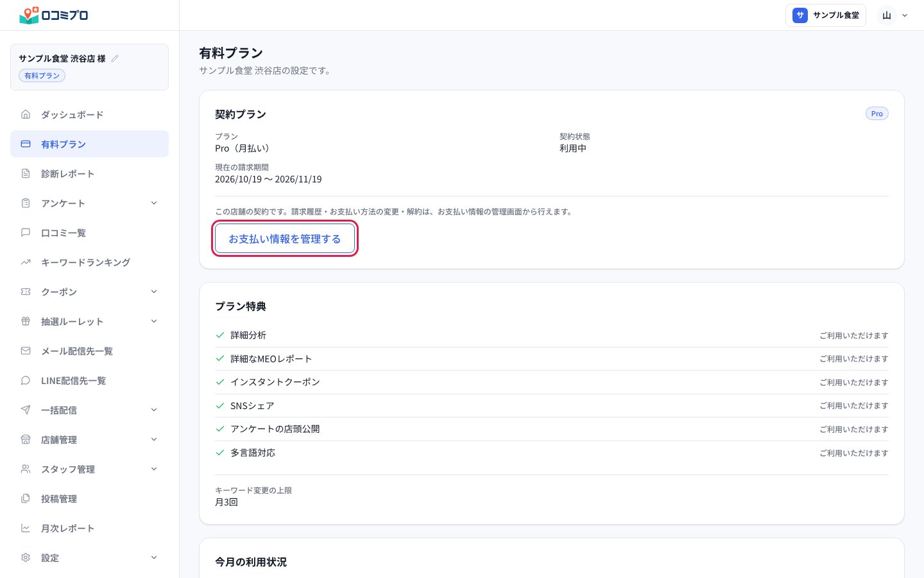
Task: Click the document icon for 診断レポート
Action: coord(26,173)
